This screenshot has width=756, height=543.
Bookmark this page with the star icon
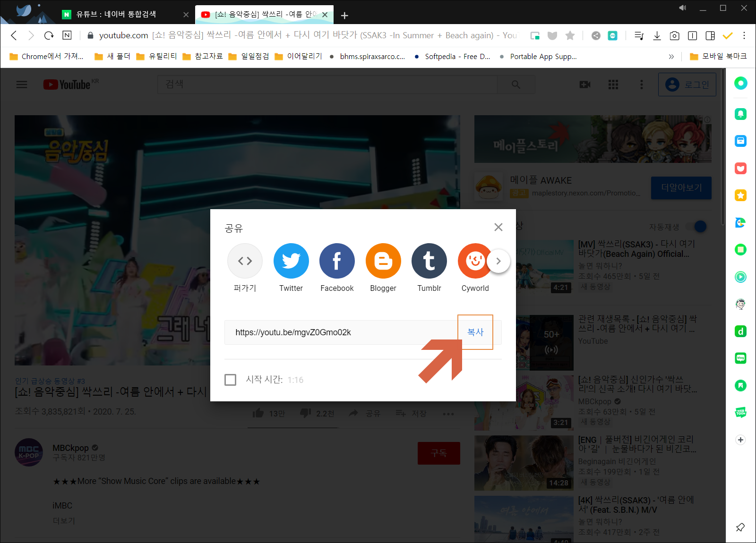(570, 35)
